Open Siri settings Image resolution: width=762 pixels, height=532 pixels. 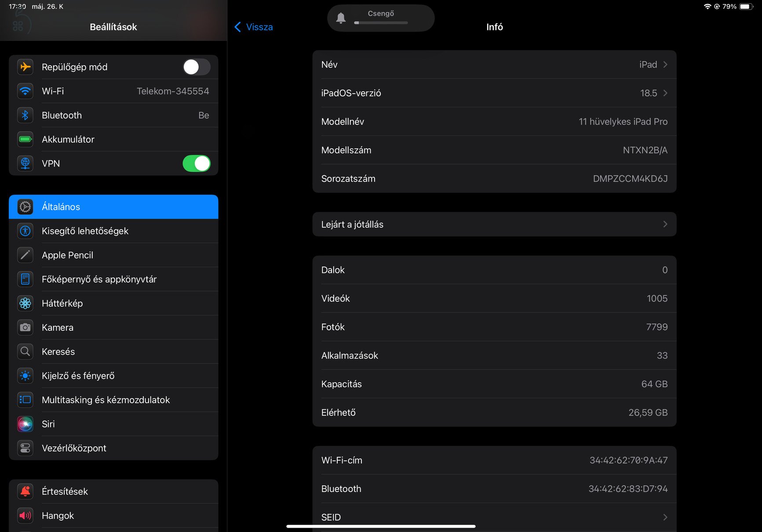tap(113, 424)
